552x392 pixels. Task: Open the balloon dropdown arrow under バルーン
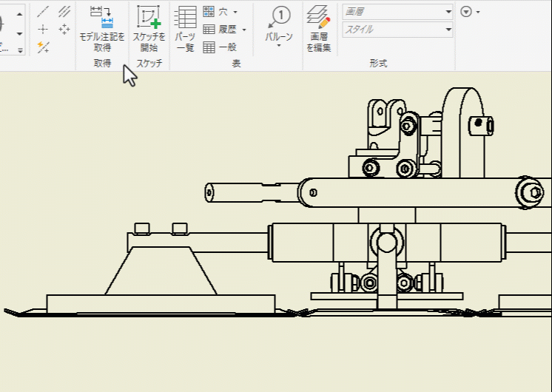pos(279,47)
